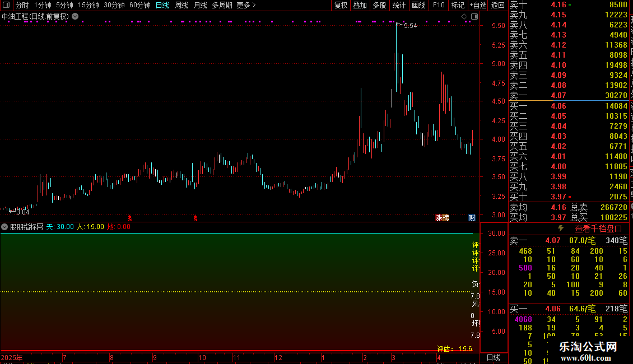
Task: Click the 返回 back button
Action: click(498, 5)
